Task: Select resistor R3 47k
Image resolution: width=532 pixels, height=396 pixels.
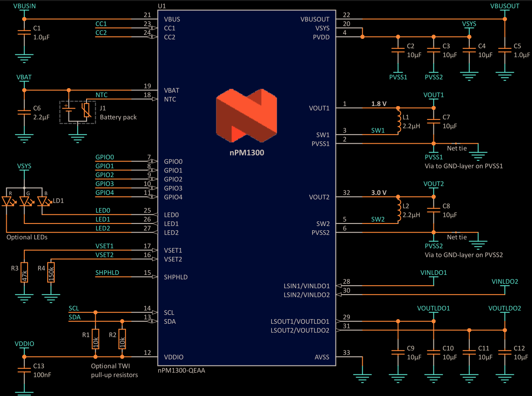Action: 24,272
